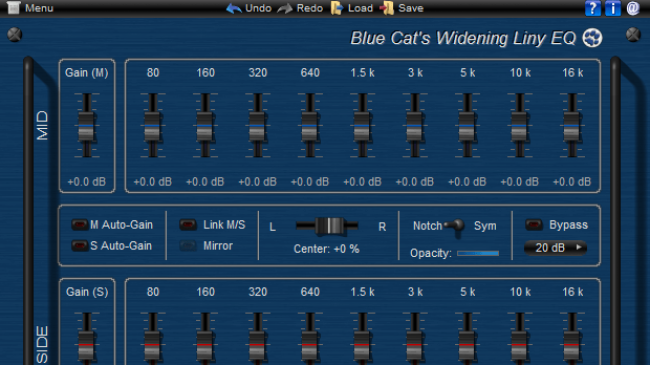Toggle the Bypass LED

534,225
